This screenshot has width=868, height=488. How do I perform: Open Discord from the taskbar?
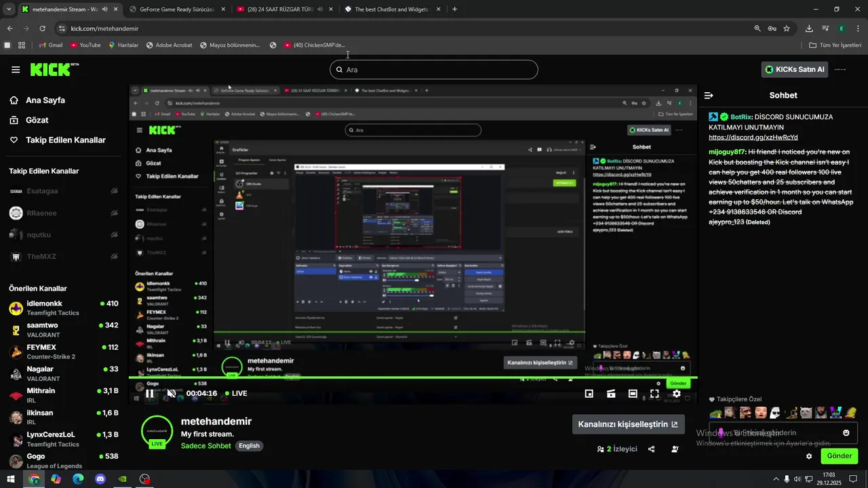click(x=100, y=479)
